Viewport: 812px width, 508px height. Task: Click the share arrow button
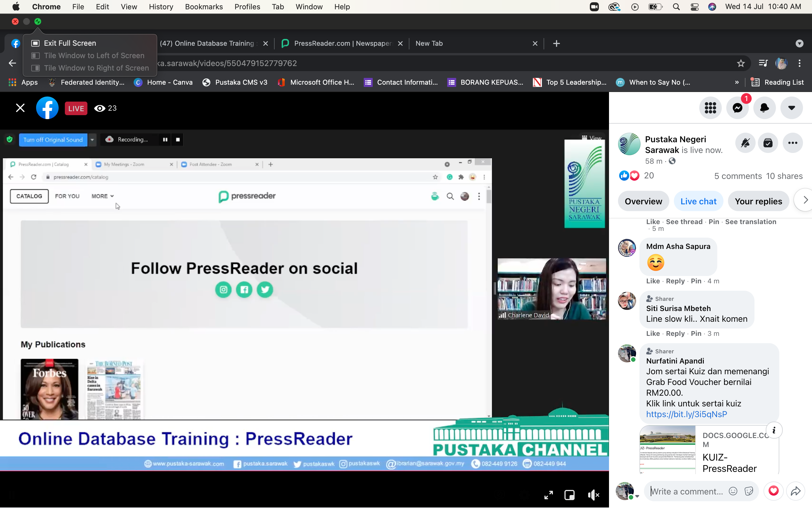[796, 491]
